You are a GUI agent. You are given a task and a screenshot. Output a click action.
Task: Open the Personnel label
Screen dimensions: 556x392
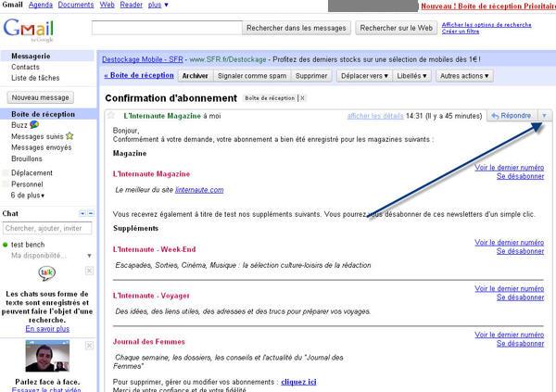coord(27,184)
